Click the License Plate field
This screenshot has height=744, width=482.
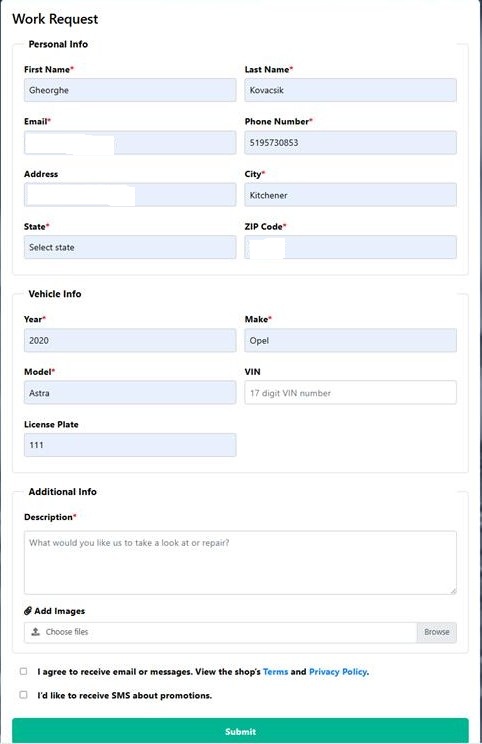pyautogui.click(x=130, y=445)
